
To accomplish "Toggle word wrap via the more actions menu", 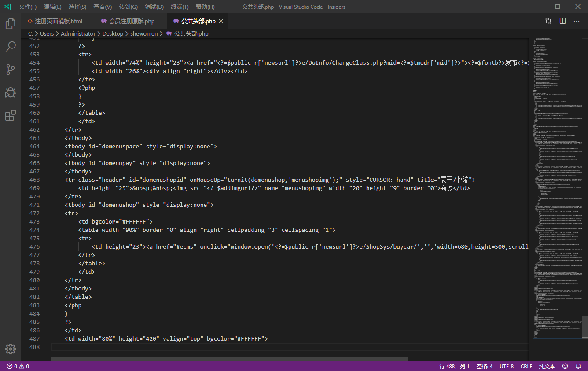I will point(577,20).
